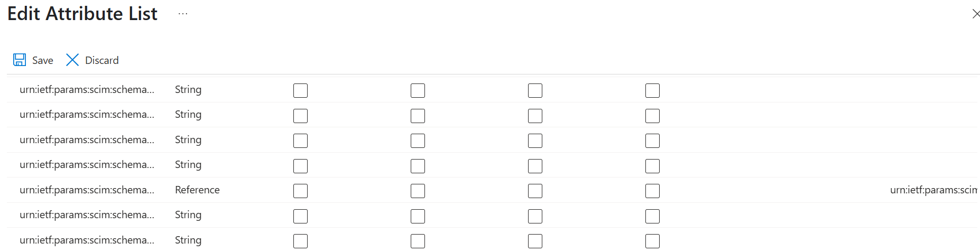
Task: Check fourth checkbox in fourth attribute row
Action: (x=652, y=166)
